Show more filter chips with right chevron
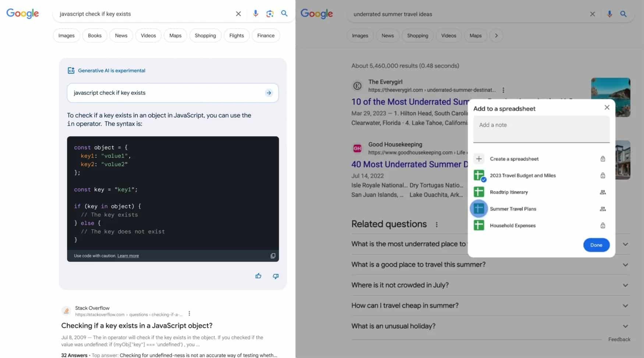Screen dimensions: 644x358 tap(496, 36)
